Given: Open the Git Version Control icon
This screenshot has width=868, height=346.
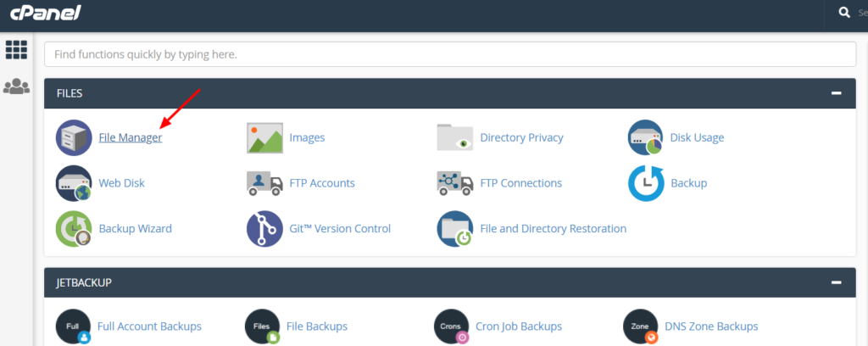Looking at the screenshot, I should pyautogui.click(x=264, y=229).
